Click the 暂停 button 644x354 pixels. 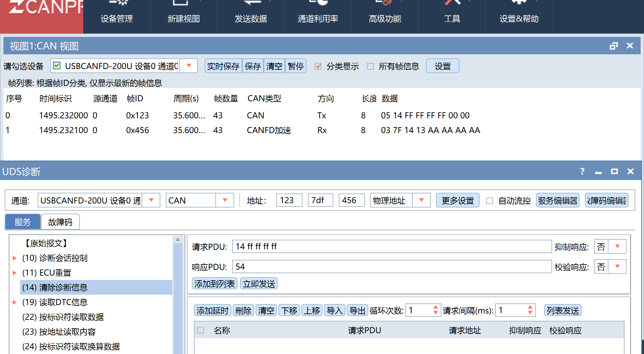click(296, 66)
